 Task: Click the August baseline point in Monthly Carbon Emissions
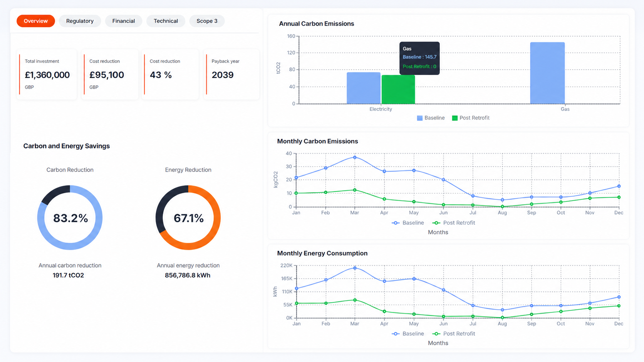[502, 200]
